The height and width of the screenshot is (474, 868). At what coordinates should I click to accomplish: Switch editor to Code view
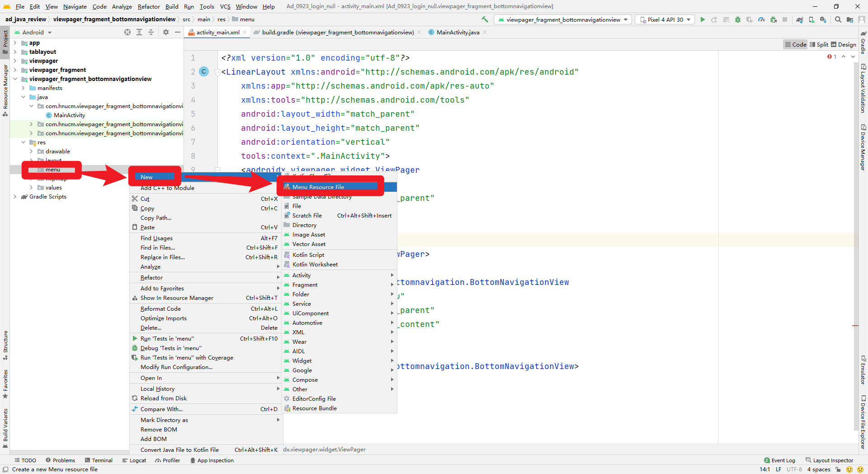click(796, 44)
